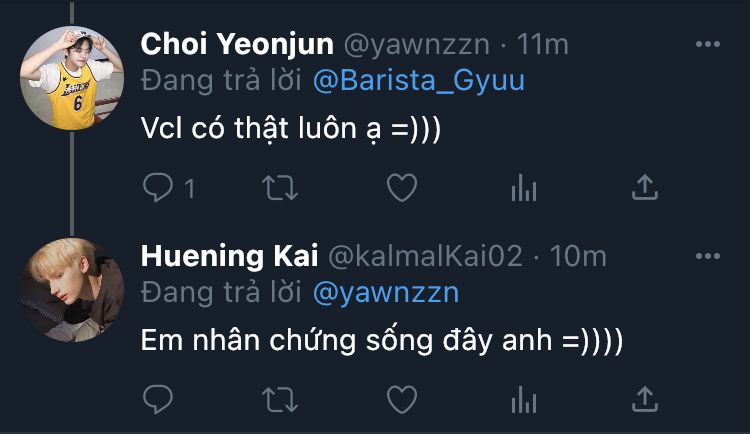Share Choi Yeonjun's tweet
Viewport: 750px width, 434px height.
[x=646, y=187]
